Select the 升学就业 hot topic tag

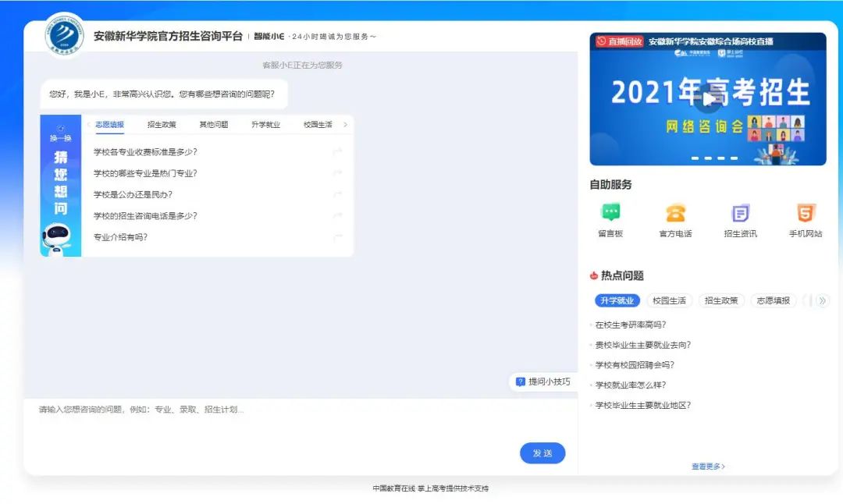tap(617, 300)
